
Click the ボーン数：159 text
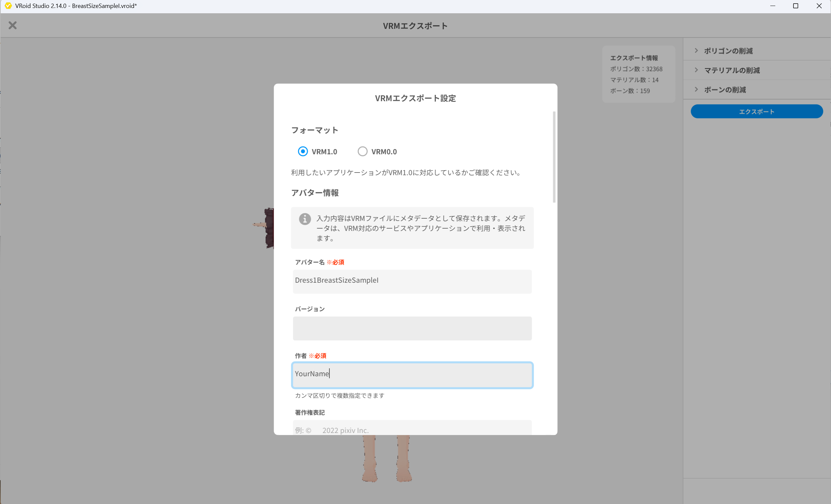[x=630, y=91]
